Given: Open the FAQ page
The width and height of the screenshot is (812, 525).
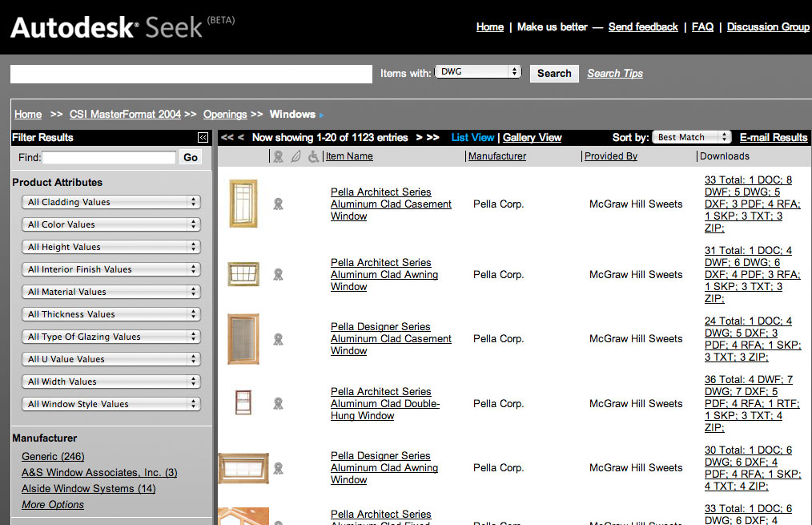Looking at the screenshot, I should [702, 27].
